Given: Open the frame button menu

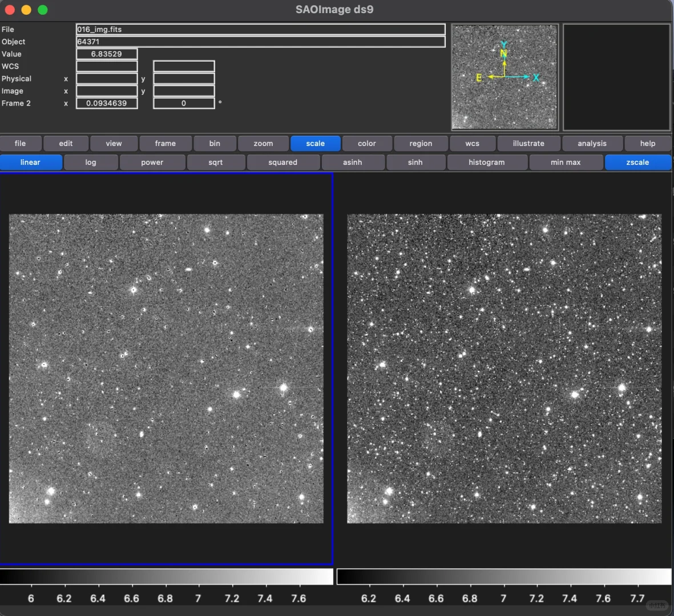Looking at the screenshot, I should tap(166, 144).
